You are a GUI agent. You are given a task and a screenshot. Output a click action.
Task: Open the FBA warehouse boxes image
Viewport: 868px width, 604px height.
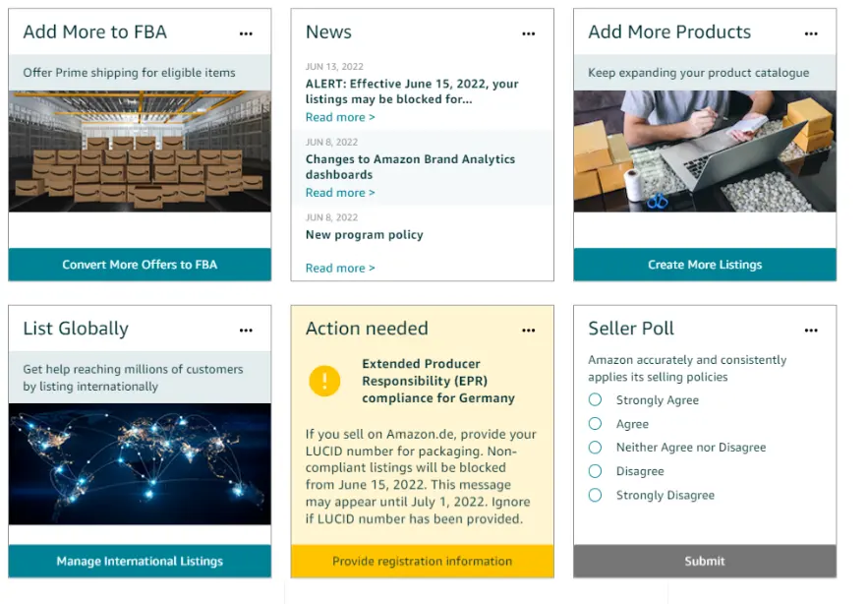140,151
